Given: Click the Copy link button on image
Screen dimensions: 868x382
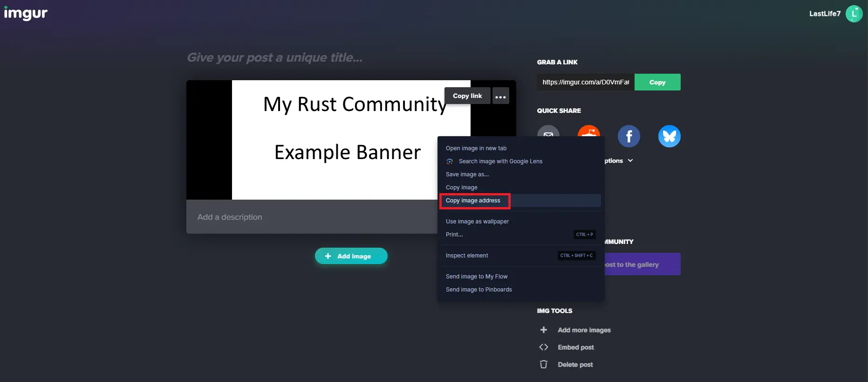Looking at the screenshot, I should point(467,96).
